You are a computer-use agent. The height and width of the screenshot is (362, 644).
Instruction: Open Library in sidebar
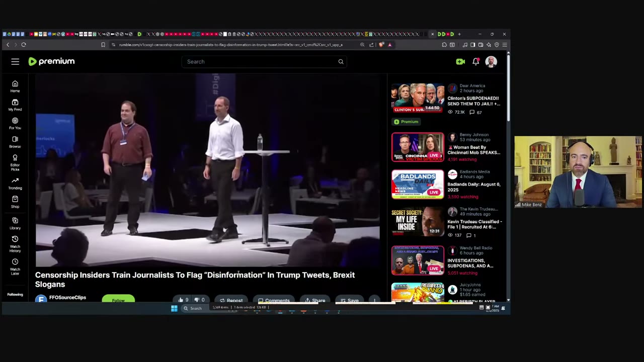pyautogui.click(x=15, y=224)
